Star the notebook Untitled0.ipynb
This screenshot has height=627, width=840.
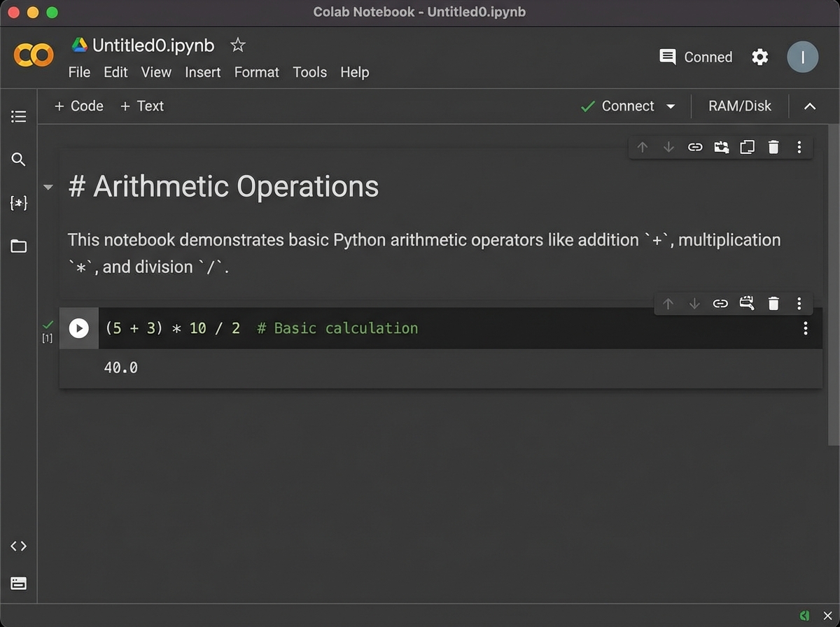tap(238, 45)
